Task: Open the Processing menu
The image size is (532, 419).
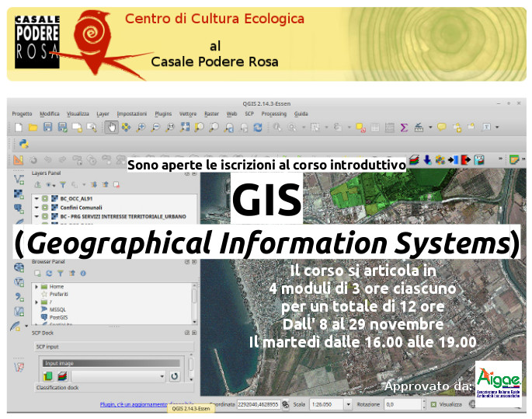Action: pyautogui.click(x=273, y=113)
